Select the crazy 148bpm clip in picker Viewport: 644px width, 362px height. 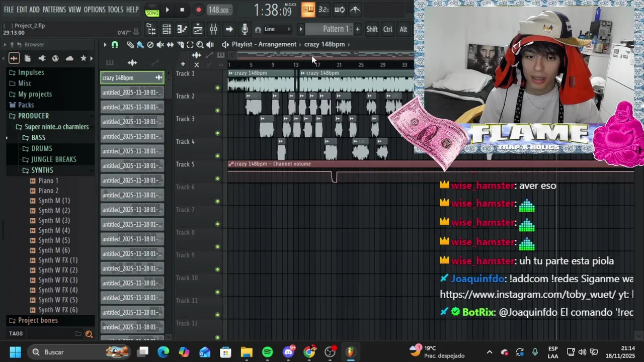(132, 78)
